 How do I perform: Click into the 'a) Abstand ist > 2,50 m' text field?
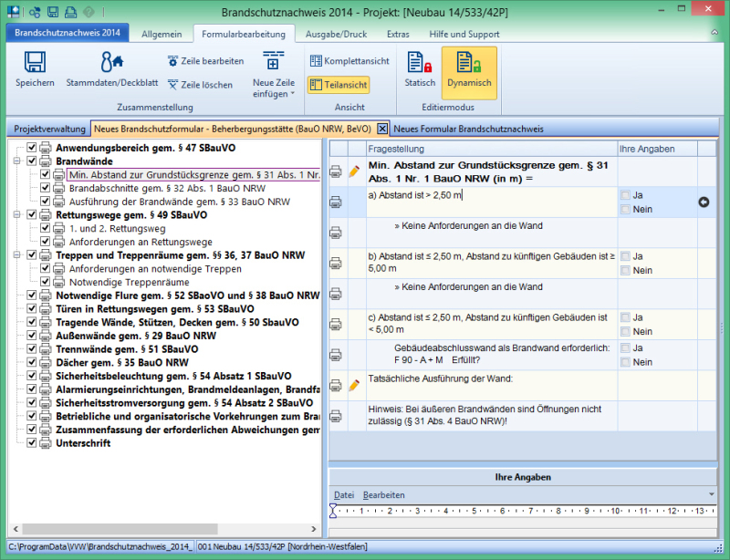[x=492, y=202]
